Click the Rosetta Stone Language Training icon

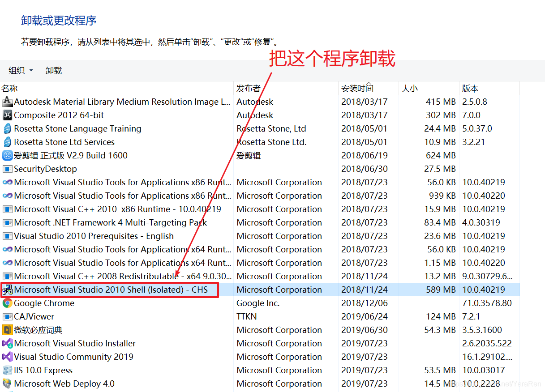7,128
